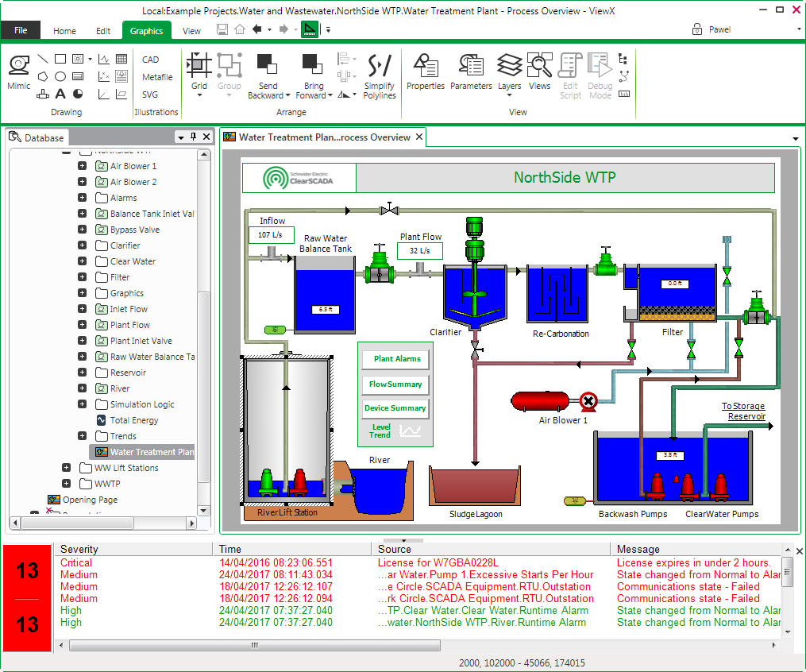Switch to the Home ribbon tab
This screenshot has width=806, height=672.
(64, 29)
